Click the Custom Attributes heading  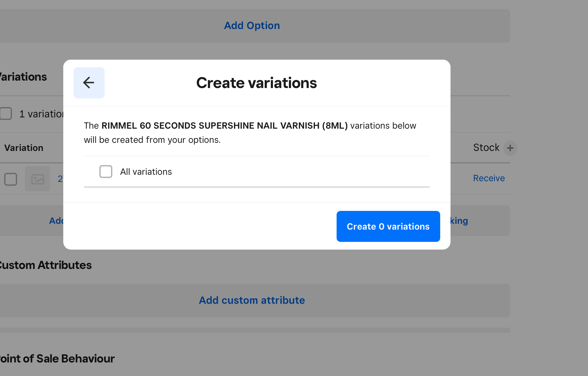pos(46,265)
